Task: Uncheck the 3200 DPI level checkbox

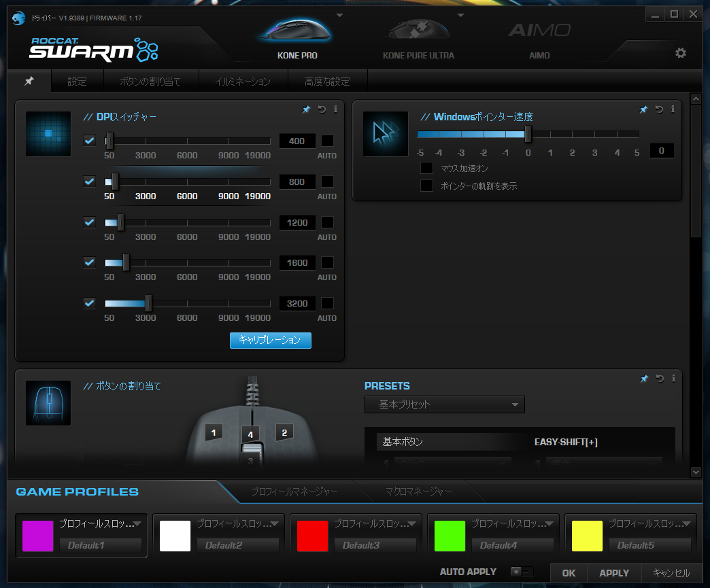Action: (90, 303)
